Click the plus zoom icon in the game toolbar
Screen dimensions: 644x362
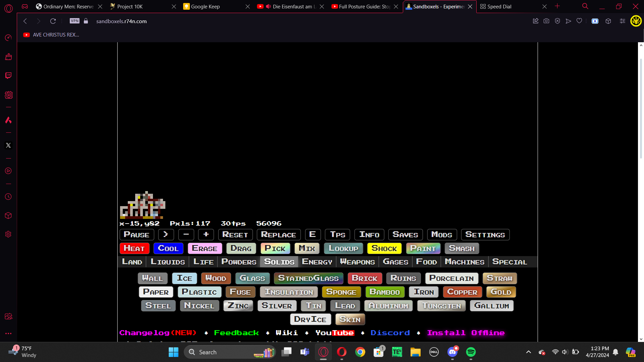(206, 235)
